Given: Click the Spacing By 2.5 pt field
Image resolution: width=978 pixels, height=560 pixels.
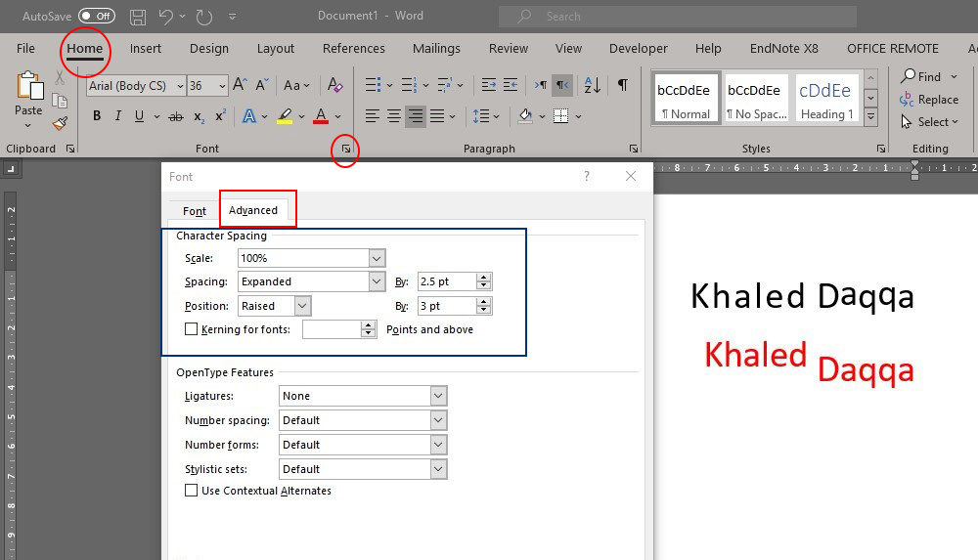Looking at the screenshot, I should (x=447, y=281).
